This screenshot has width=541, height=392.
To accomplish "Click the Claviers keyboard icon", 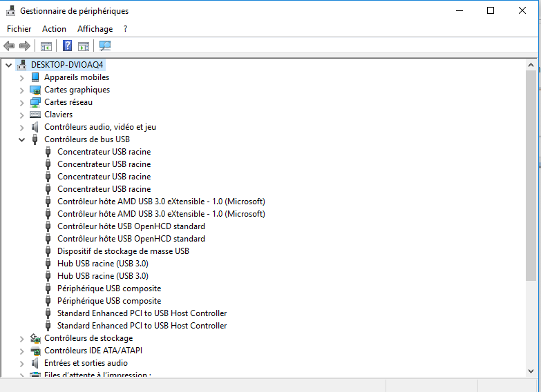I will point(35,115).
